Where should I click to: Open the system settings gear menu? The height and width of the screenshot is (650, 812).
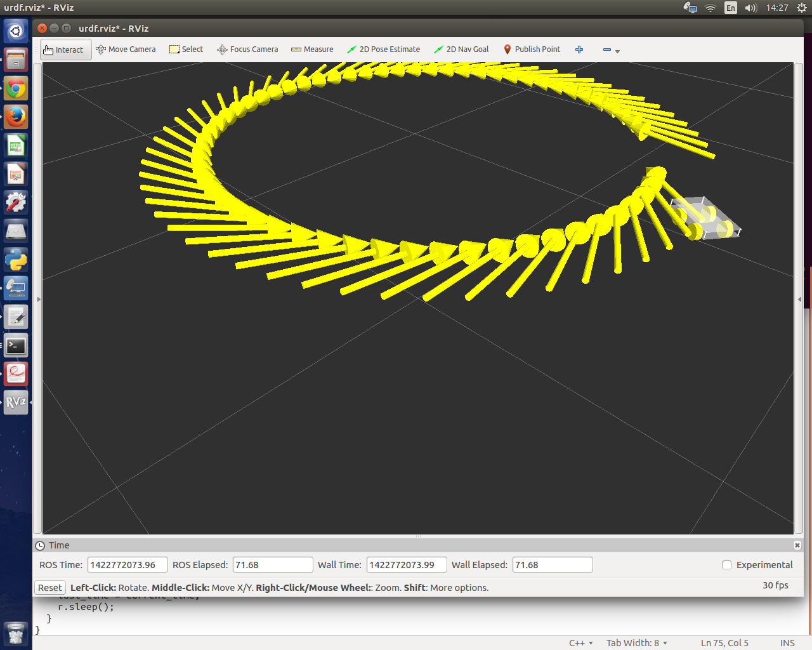(x=802, y=8)
